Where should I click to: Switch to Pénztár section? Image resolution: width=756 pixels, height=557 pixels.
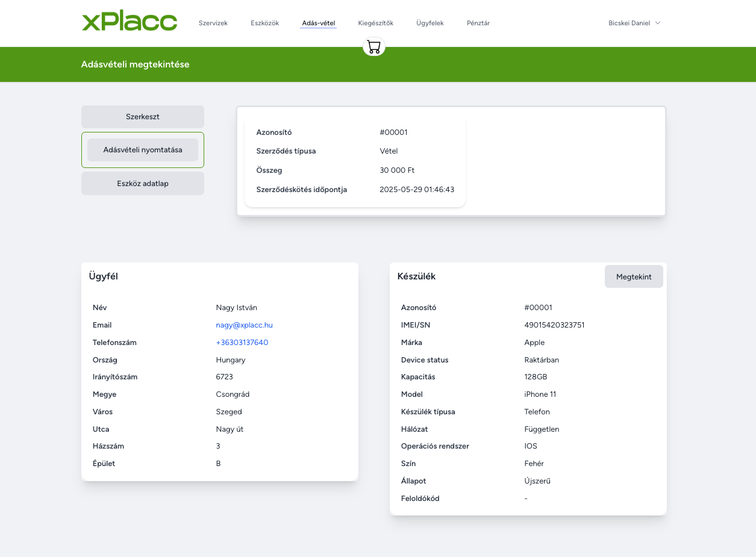click(478, 23)
